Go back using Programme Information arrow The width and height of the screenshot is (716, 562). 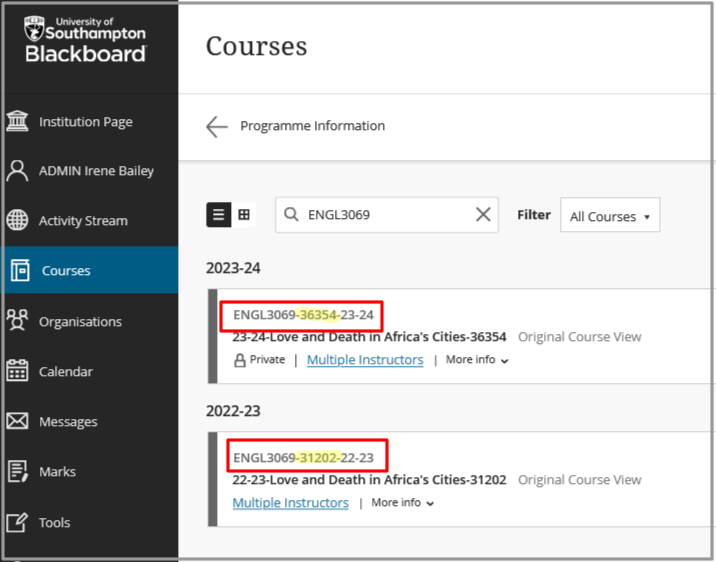click(x=217, y=126)
